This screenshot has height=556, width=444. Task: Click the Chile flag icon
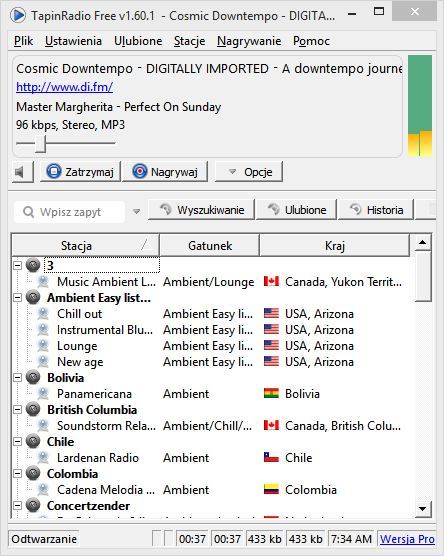[x=271, y=457]
